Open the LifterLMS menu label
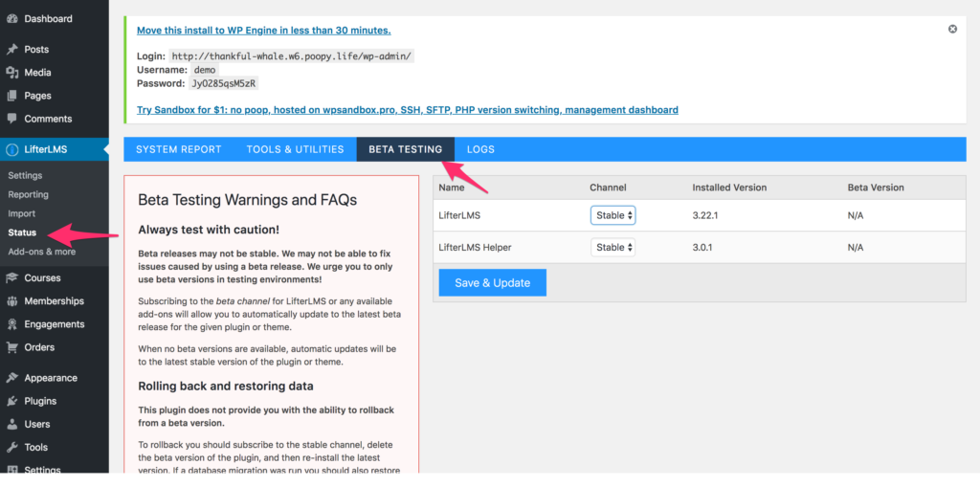Image resolution: width=980 pixels, height=487 pixels. point(46,149)
